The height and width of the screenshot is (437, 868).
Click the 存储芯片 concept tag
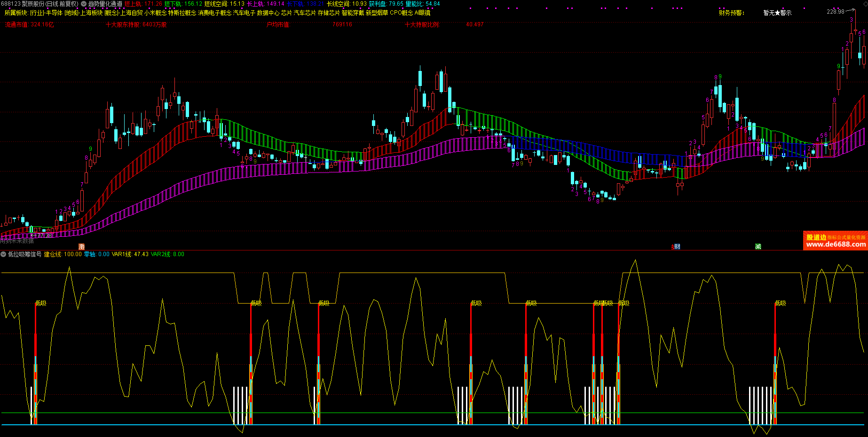pyautogui.click(x=329, y=13)
